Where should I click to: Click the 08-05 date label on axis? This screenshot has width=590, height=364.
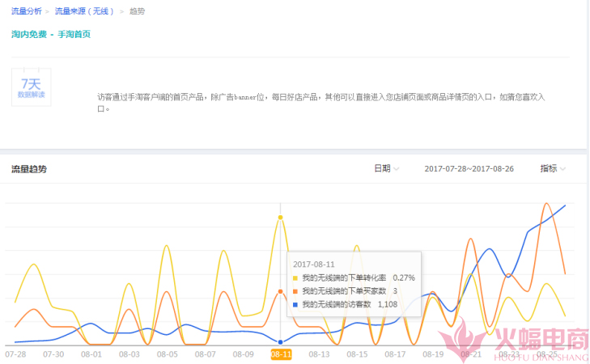[168, 354]
